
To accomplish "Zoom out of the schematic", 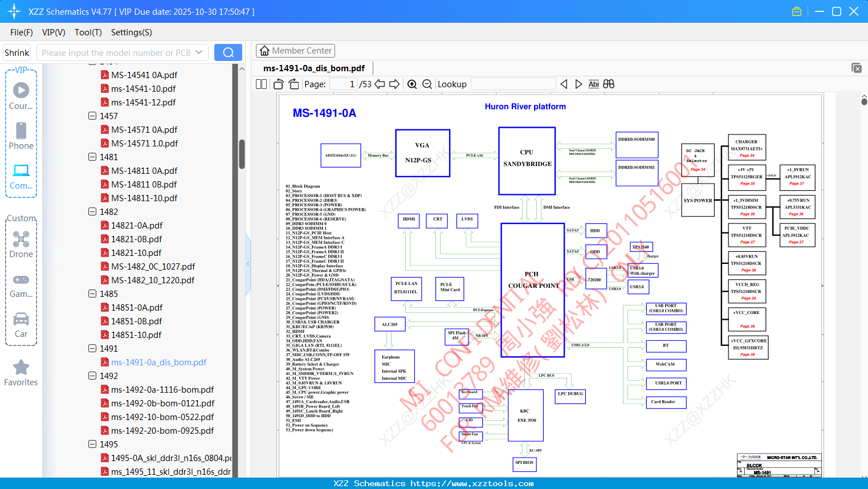I will [427, 84].
